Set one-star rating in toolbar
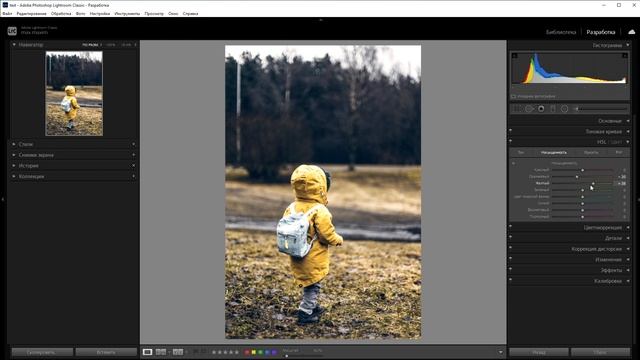 point(213,352)
